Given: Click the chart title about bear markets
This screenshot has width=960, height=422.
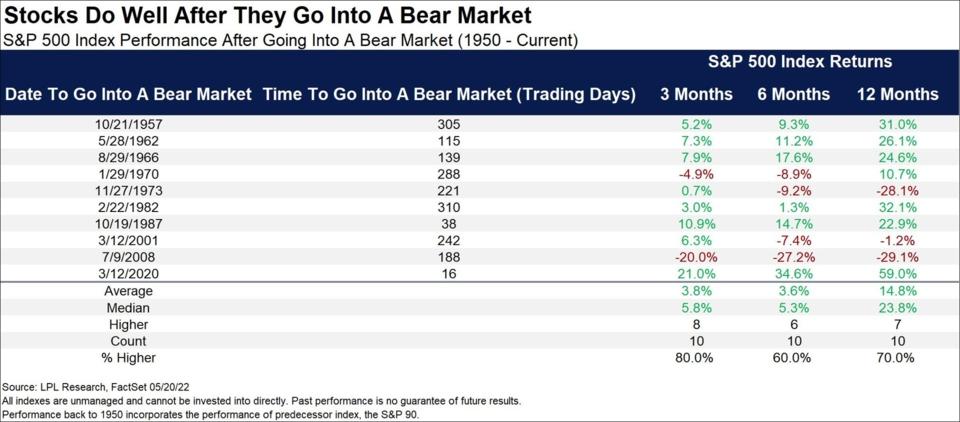Looking at the screenshot, I should (x=268, y=15).
